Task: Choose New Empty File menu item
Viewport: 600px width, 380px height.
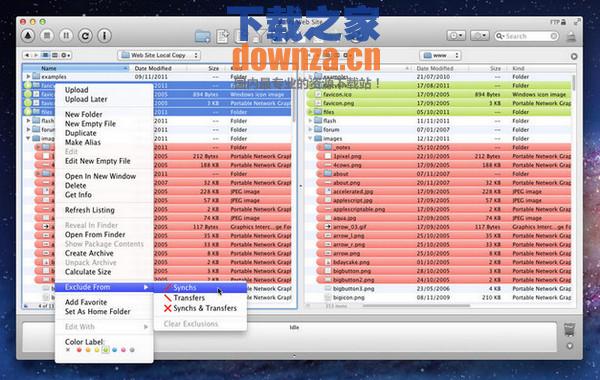Action: pos(104,124)
